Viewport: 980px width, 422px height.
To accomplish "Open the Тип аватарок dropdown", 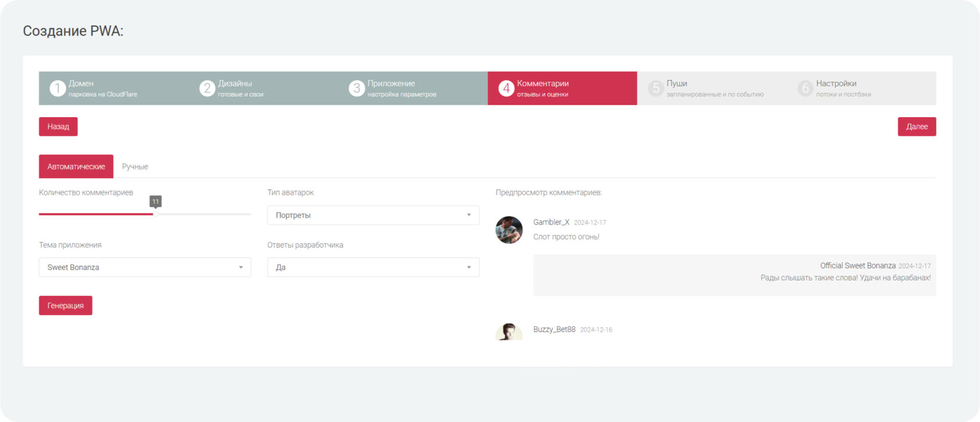I will pyautogui.click(x=373, y=215).
